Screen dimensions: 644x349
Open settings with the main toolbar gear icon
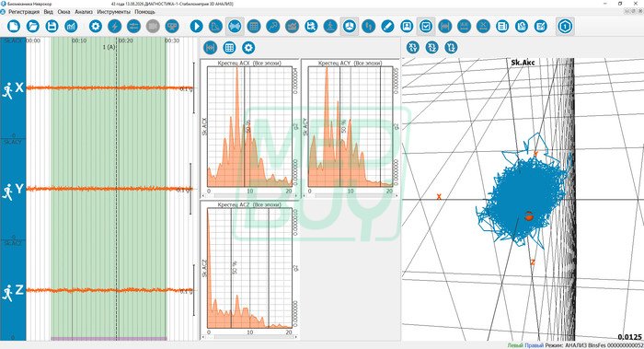[96, 27]
